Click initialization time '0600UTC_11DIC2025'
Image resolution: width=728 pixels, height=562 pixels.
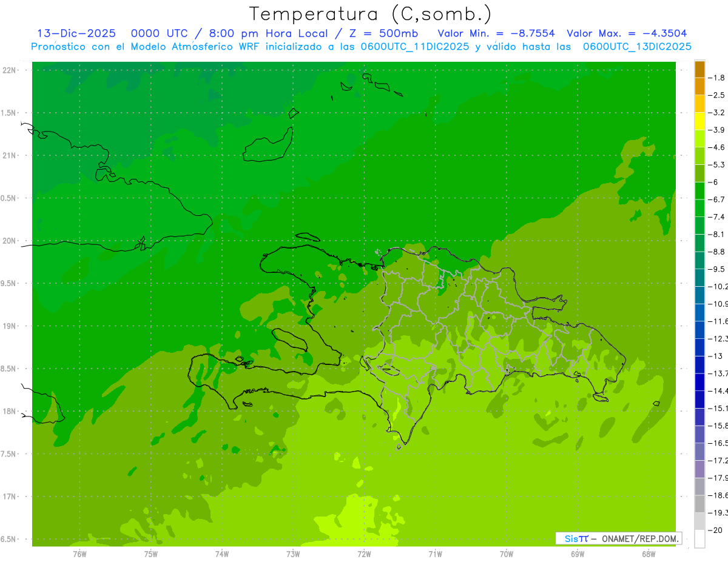coord(415,47)
